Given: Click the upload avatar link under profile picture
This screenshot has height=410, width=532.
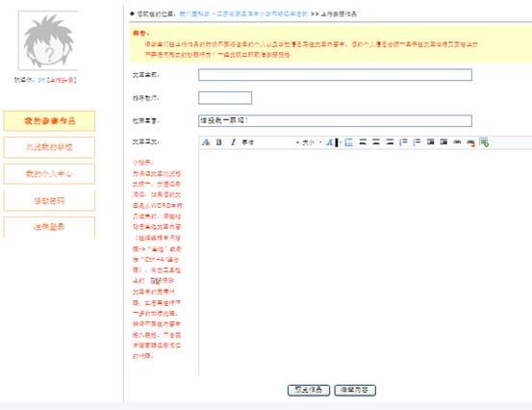Looking at the screenshot, I should click(62, 80).
